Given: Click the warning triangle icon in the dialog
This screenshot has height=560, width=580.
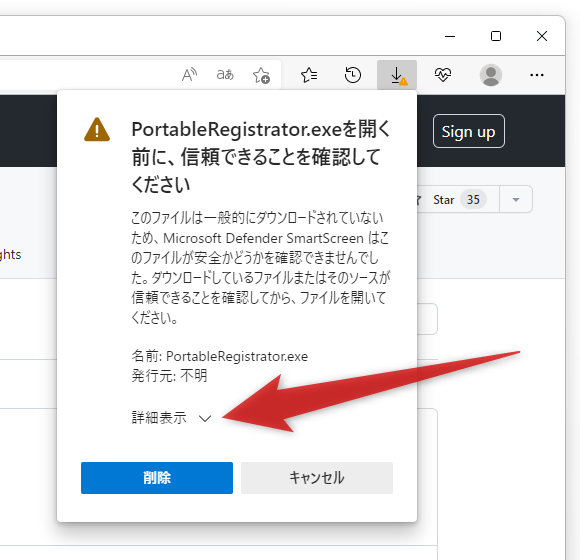Looking at the screenshot, I should click(x=97, y=130).
